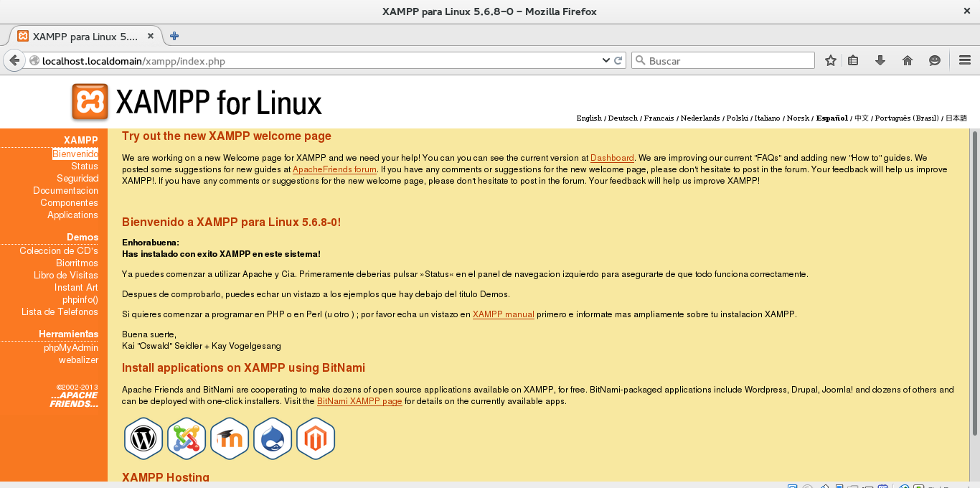The width and height of the screenshot is (980, 488).
Task: Click the search magnifier icon
Action: [641, 61]
